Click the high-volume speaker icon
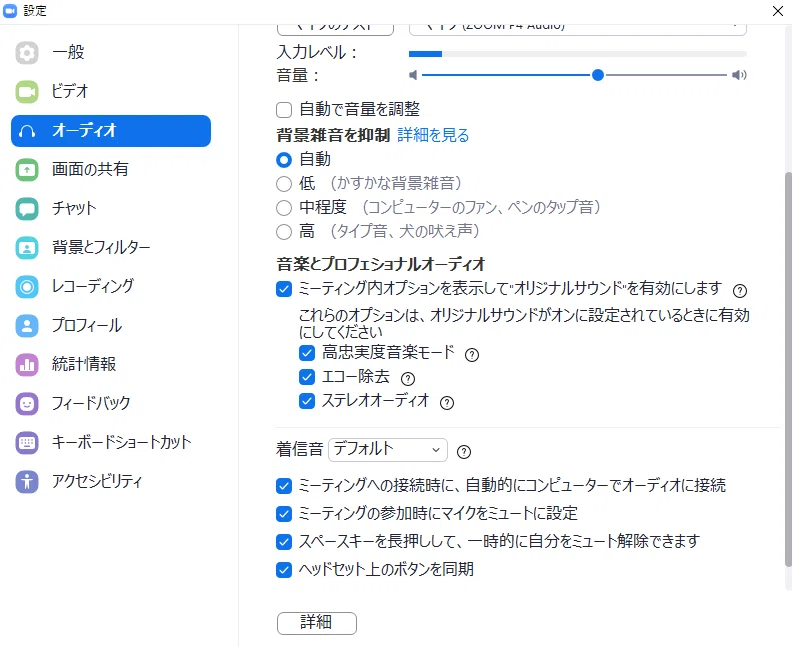Screen dimensions: 792x647 739,75
